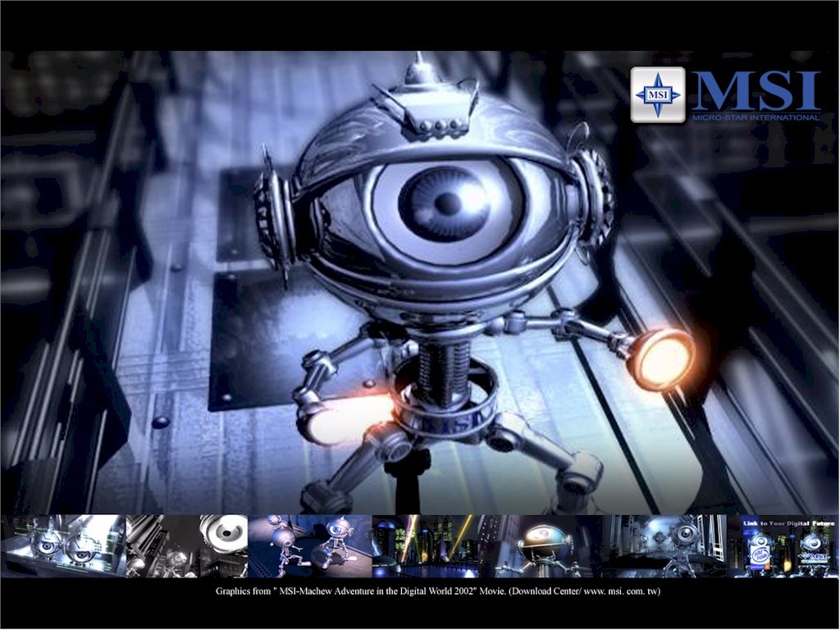The width and height of the screenshot is (840, 630).
Task: Click the square MSI star logo badge
Action: click(x=657, y=95)
